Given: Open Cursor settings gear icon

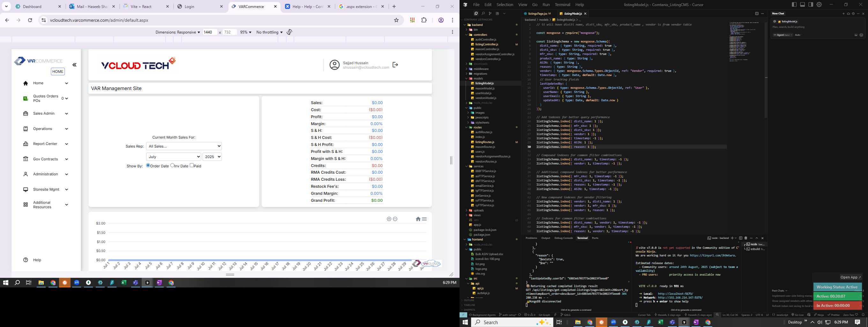Looking at the screenshot, I should tap(819, 4).
